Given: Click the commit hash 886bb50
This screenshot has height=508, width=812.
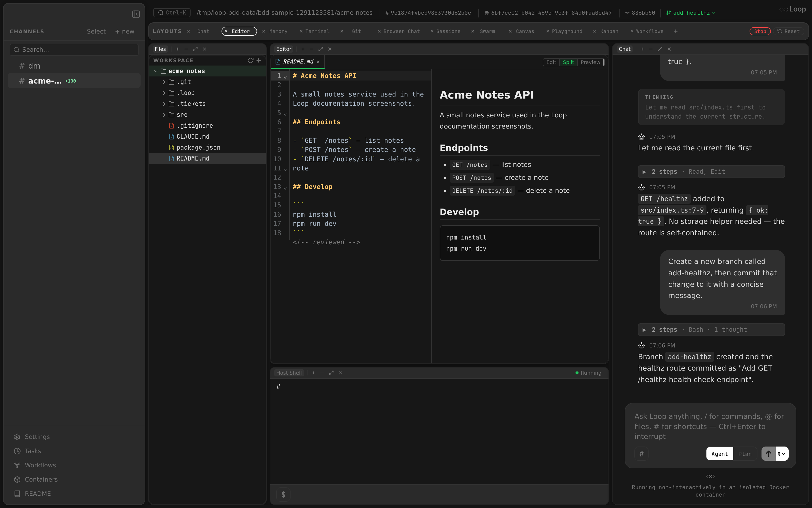Looking at the screenshot, I should point(640,13).
